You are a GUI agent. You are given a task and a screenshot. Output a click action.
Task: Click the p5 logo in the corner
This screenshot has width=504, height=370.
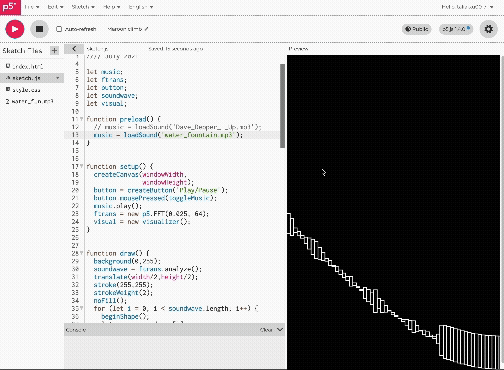click(x=10, y=7)
